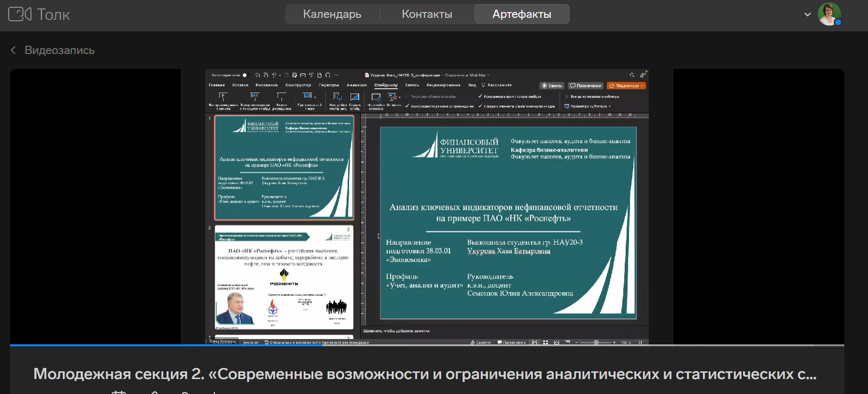This screenshot has width=868, height=394.
Task: Click the envelope email icon in toolbar
Action: 303,75
